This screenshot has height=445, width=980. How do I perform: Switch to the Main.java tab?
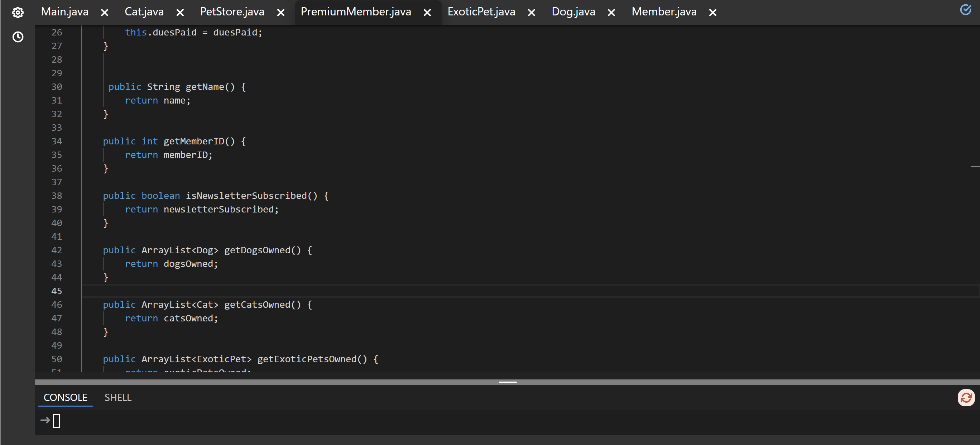(x=65, y=12)
